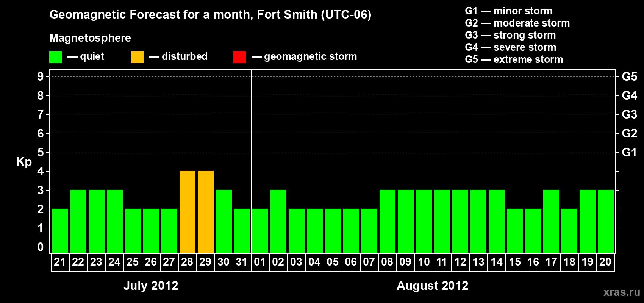This screenshot has height=303, width=644.
Task: Click date label 08 on the axis
Action: pos(387,262)
